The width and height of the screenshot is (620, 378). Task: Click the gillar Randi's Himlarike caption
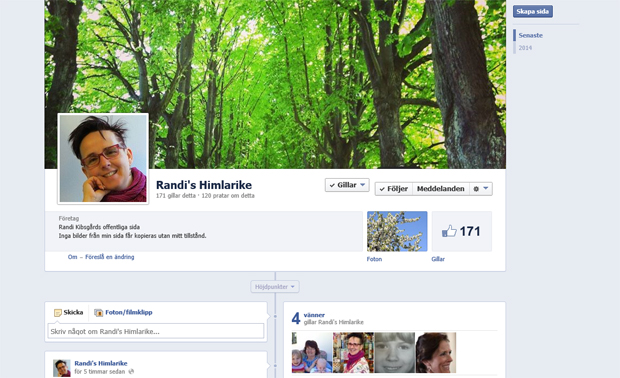click(x=333, y=322)
